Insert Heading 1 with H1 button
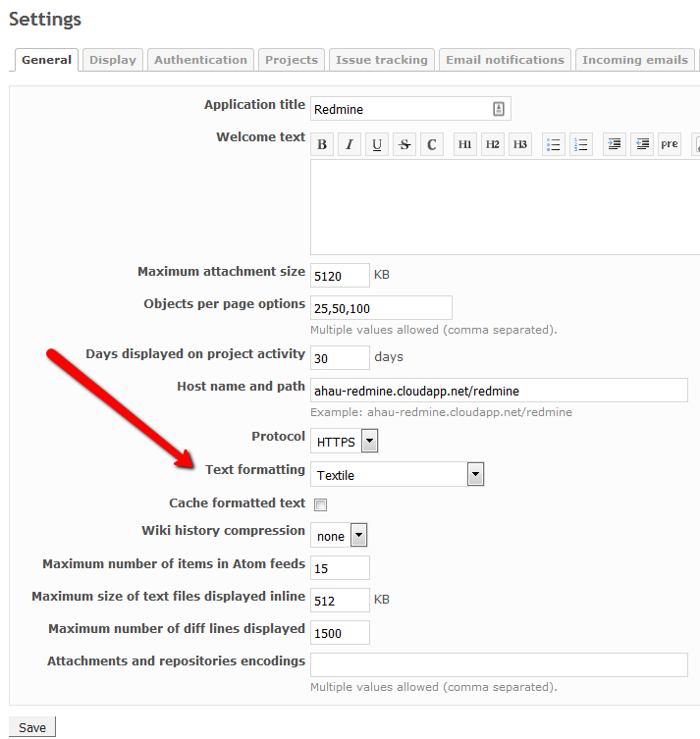The height and width of the screenshot is (739, 700). 465,144
